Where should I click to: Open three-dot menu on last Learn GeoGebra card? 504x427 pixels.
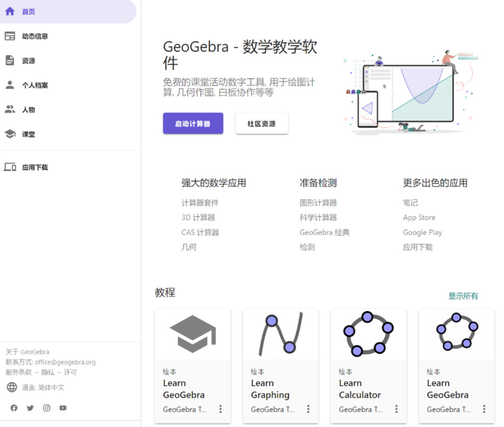click(484, 409)
